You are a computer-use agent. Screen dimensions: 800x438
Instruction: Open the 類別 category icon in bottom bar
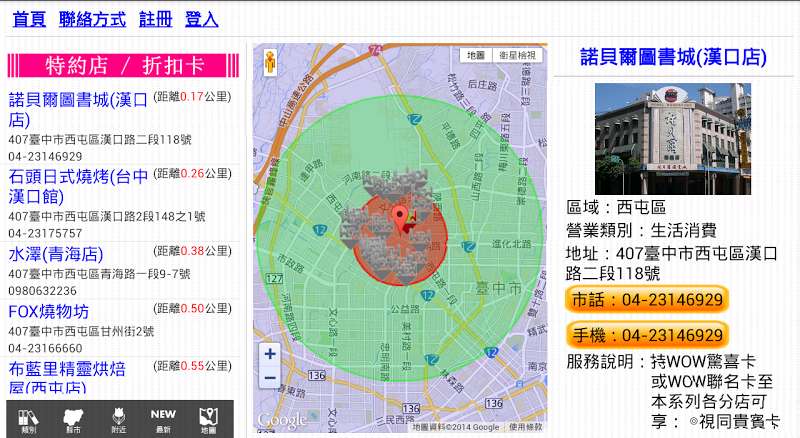[29, 421]
